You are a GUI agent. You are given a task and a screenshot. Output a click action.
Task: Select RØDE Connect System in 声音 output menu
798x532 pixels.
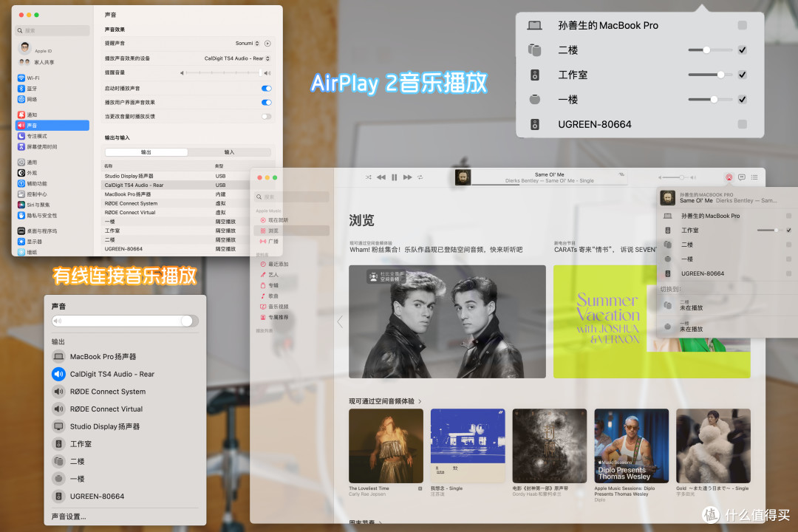pyautogui.click(x=125, y=392)
